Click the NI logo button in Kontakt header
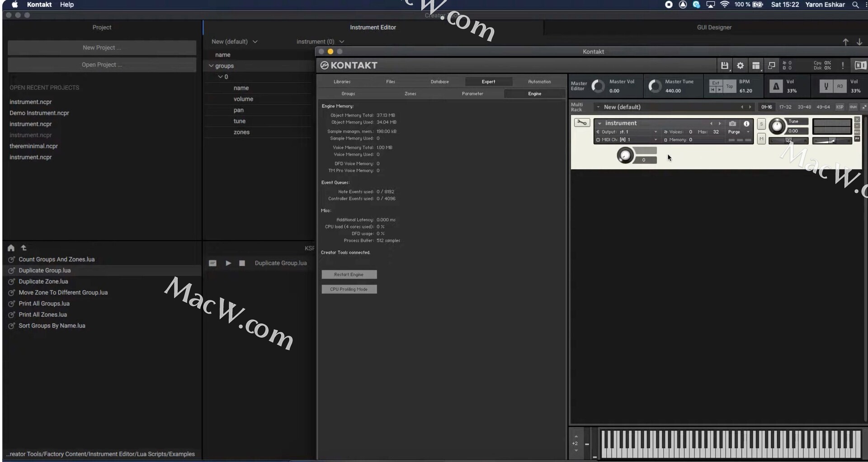The height and width of the screenshot is (462, 868). (x=860, y=66)
